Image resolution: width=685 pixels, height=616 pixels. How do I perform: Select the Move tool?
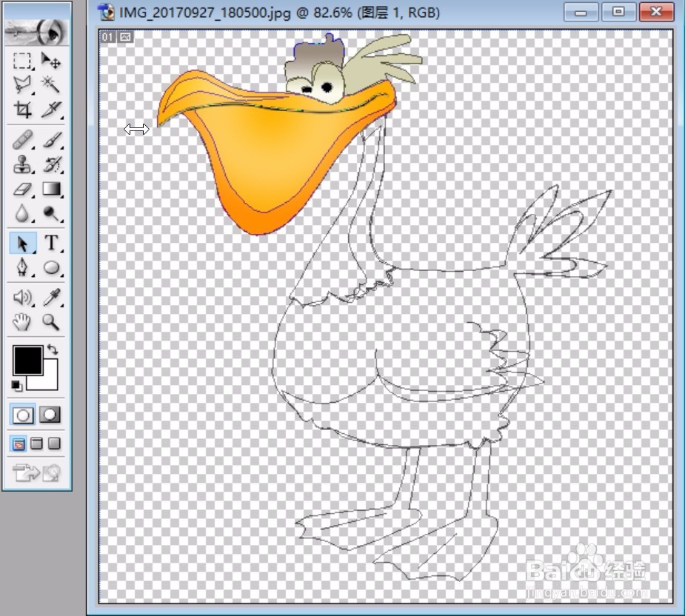(x=50, y=60)
